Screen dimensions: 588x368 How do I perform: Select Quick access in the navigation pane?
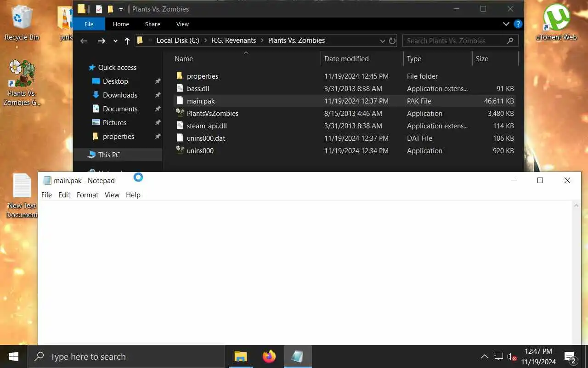(x=117, y=67)
